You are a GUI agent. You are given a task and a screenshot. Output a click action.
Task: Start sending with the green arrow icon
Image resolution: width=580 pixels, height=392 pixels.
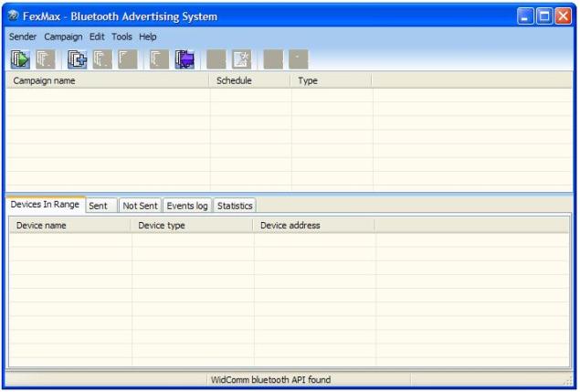20,59
